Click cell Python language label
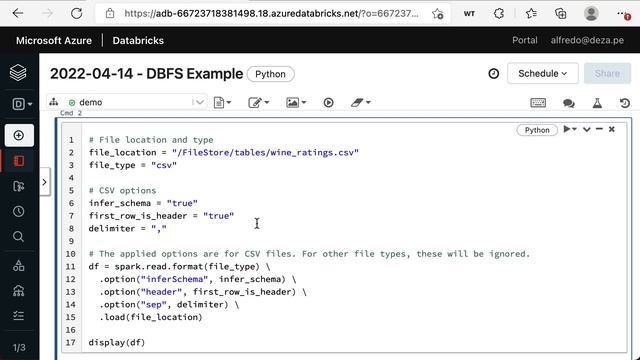 (x=537, y=130)
